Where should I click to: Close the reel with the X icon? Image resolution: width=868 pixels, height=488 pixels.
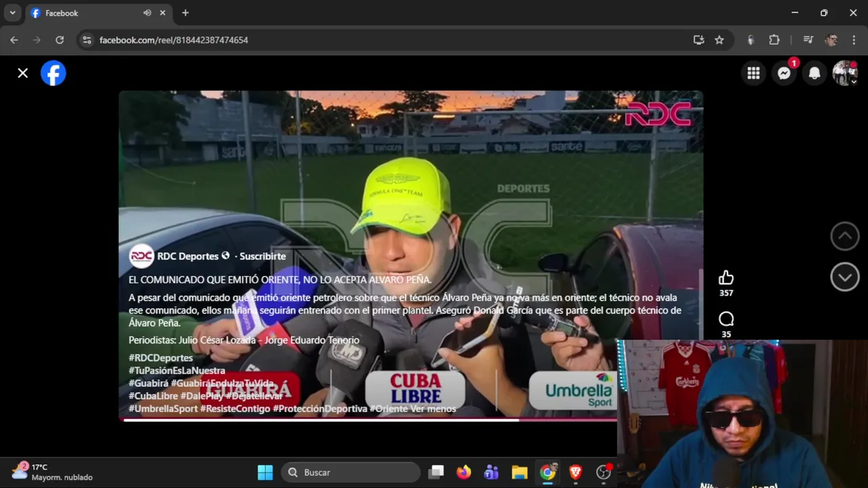coord(23,73)
